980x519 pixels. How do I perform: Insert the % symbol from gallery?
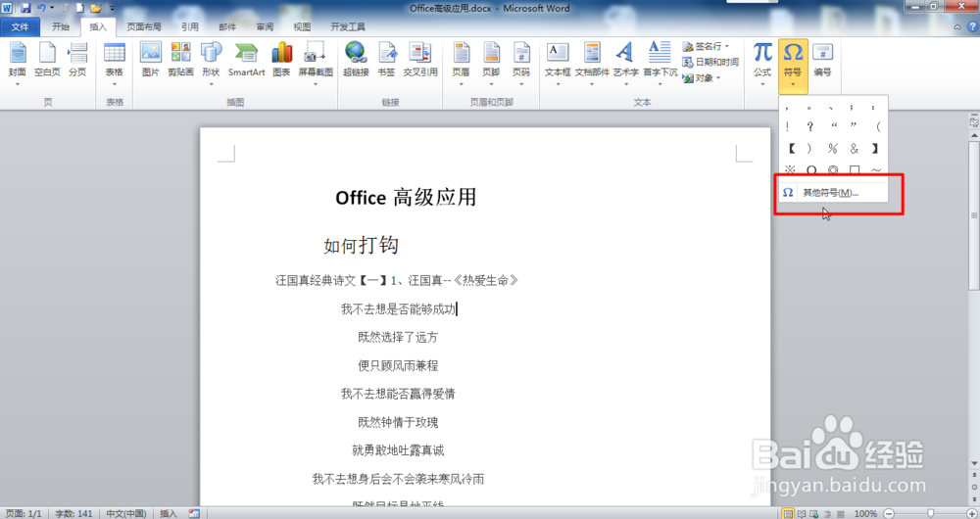tap(832, 148)
